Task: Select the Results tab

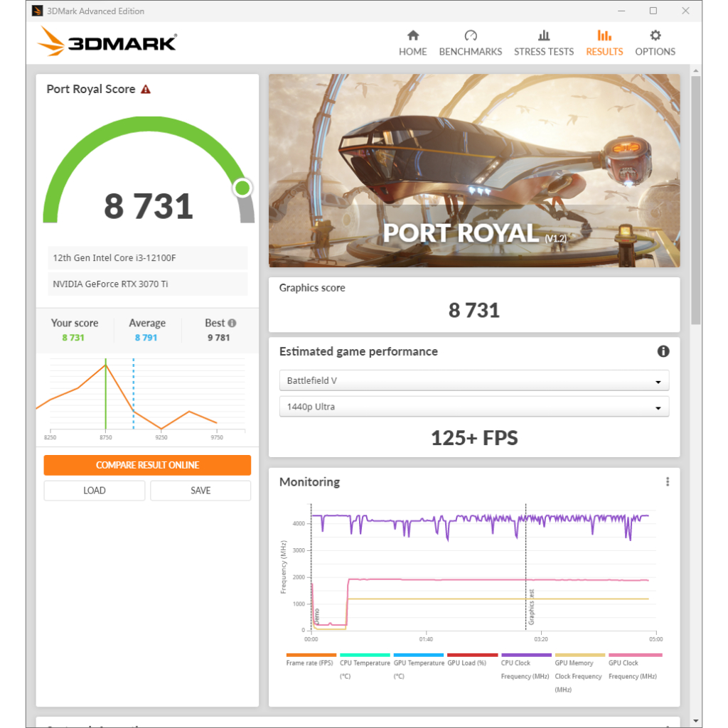Action: pyautogui.click(x=604, y=43)
